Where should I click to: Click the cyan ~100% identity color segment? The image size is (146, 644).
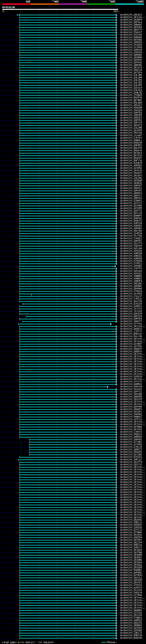130,4
